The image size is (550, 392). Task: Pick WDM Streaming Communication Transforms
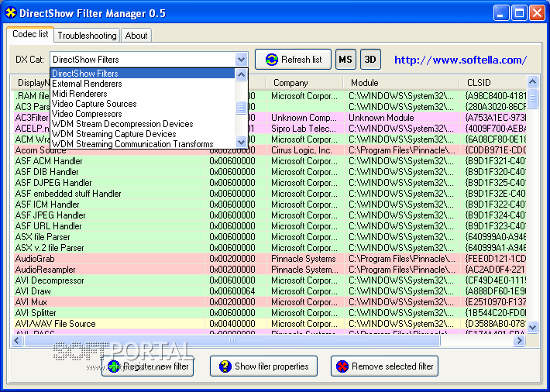point(143,144)
